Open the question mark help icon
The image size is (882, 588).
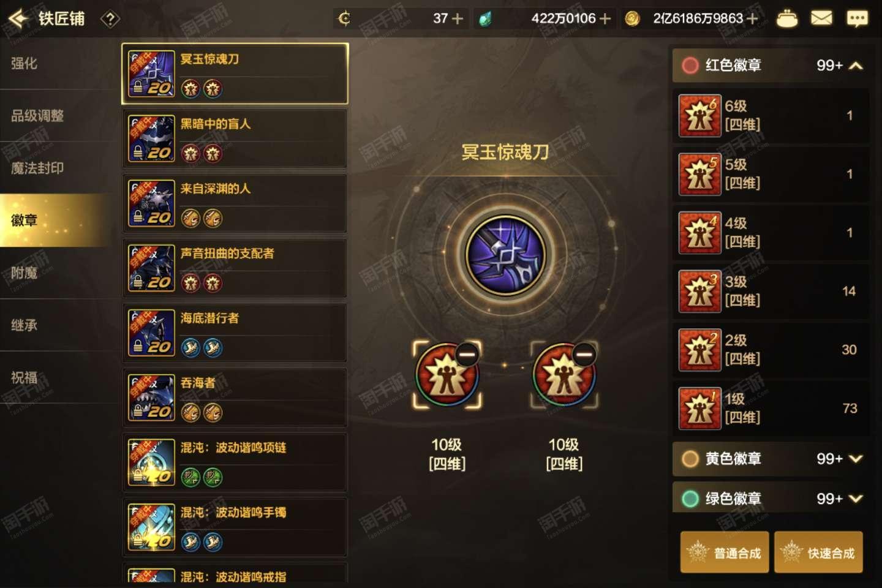pyautogui.click(x=110, y=19)
